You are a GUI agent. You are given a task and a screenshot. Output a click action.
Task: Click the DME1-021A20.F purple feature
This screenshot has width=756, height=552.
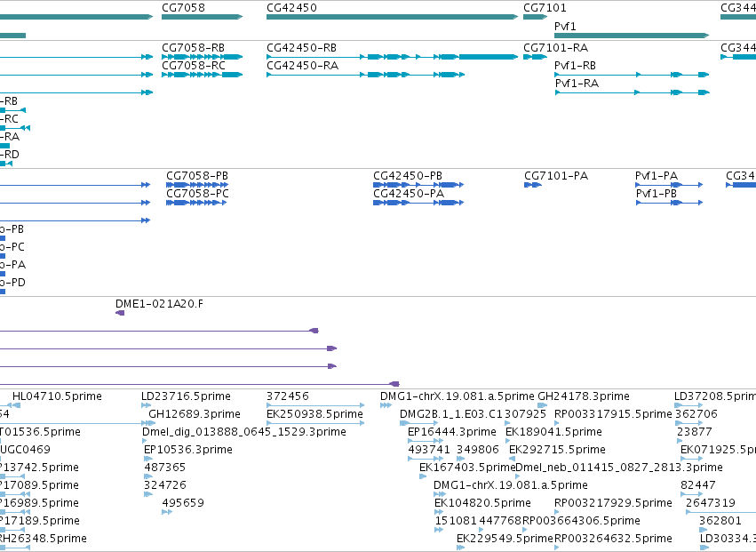point(120,313)
